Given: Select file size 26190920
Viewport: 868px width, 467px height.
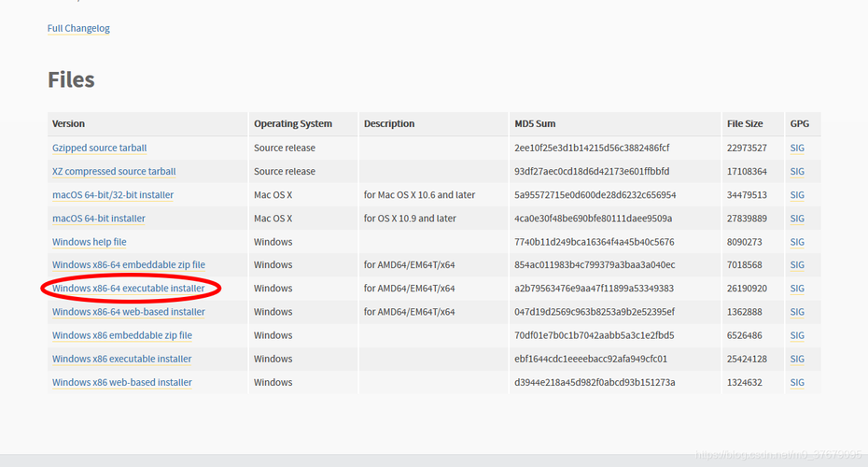Looking at the screenshot, I should (747, 288).
